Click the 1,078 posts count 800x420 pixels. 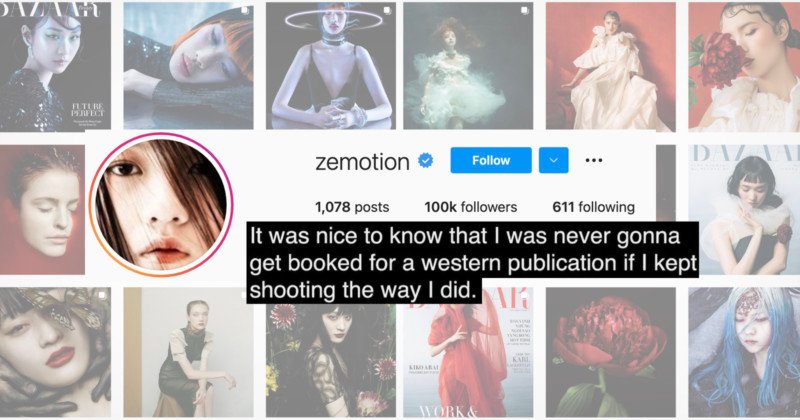coord(352,207)
